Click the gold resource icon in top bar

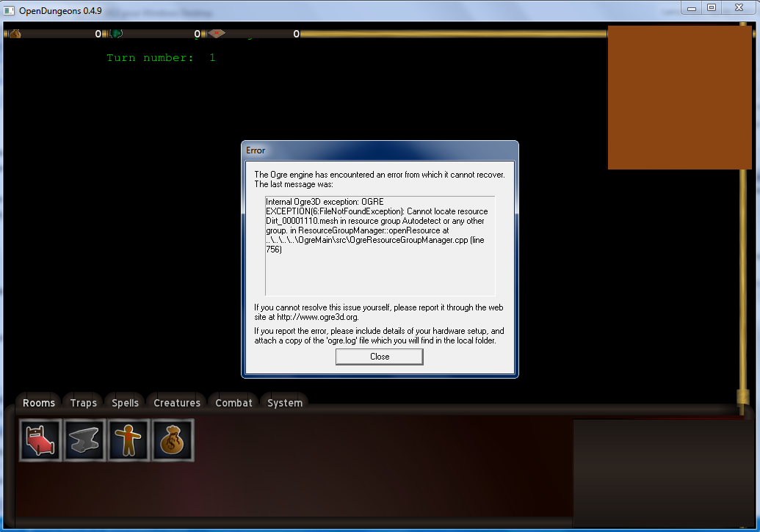(14, 34)
